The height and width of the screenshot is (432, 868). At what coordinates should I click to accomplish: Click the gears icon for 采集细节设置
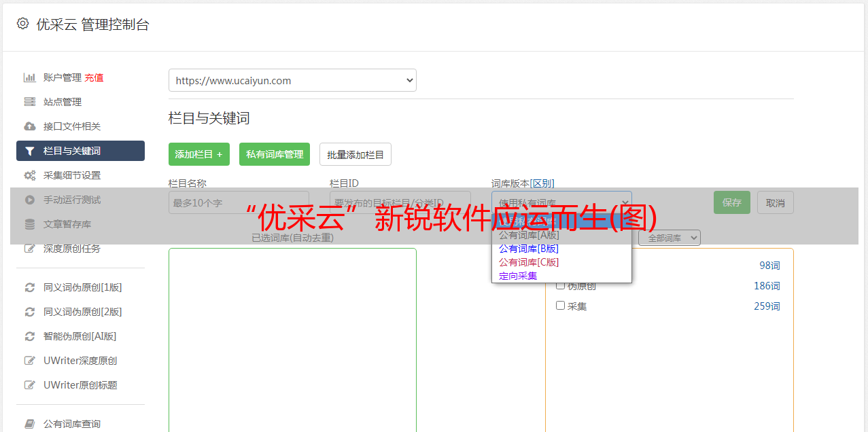point(30,175)
